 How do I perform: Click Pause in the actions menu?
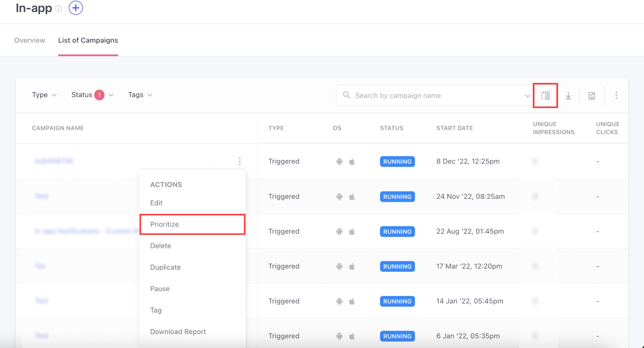tap(160, 289)
